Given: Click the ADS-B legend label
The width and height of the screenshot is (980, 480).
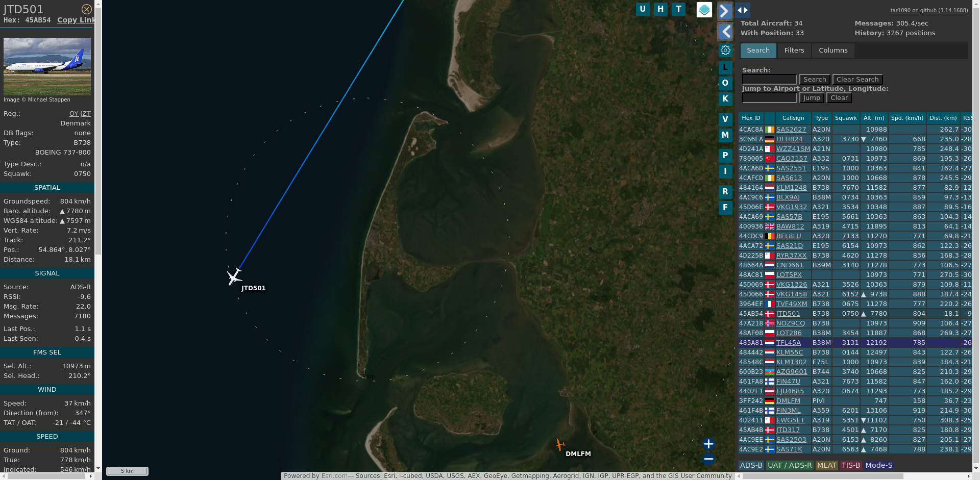Looking at the screenshot, I should pyautogui.click(x=751, y=465).
